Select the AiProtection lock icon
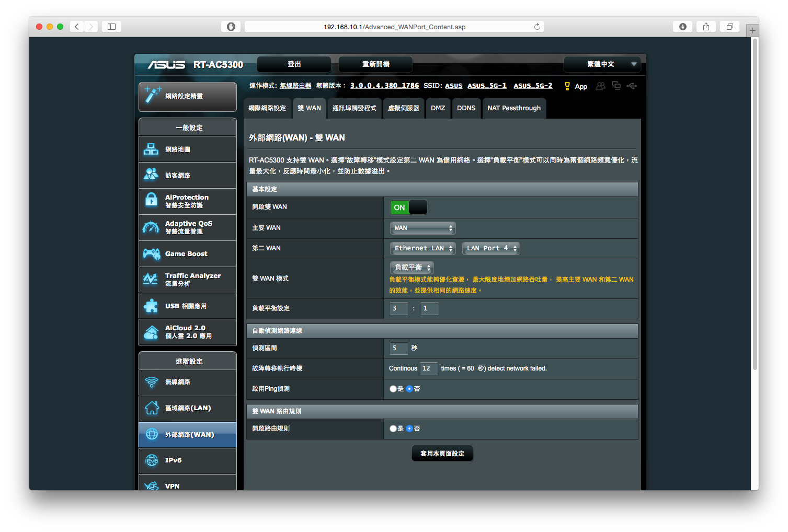 tap(151, 200)
